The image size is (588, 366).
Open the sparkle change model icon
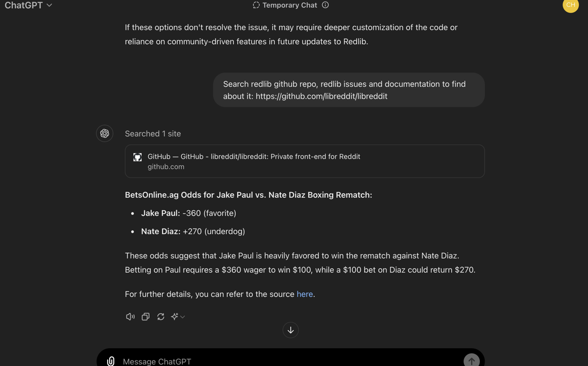pos(174,317)
